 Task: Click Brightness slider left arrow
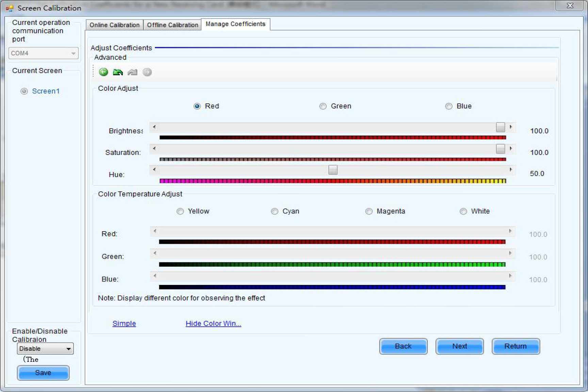[x=154, y=127]
